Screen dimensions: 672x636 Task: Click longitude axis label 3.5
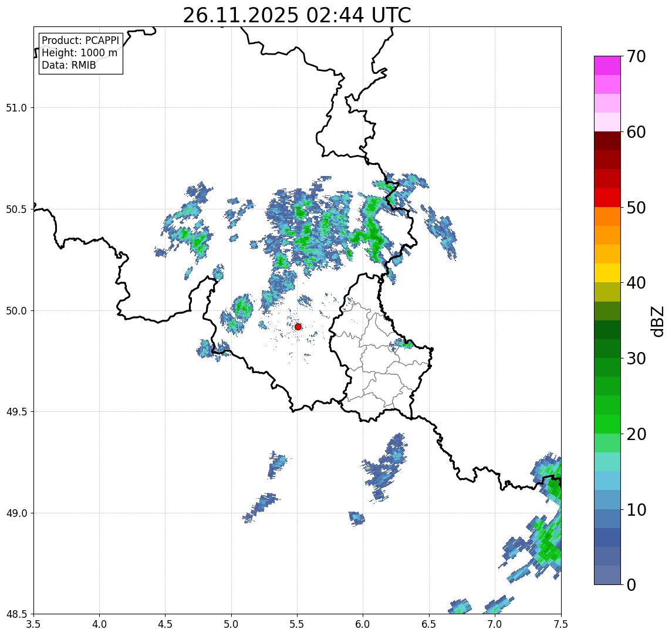(x=33, y=624)
